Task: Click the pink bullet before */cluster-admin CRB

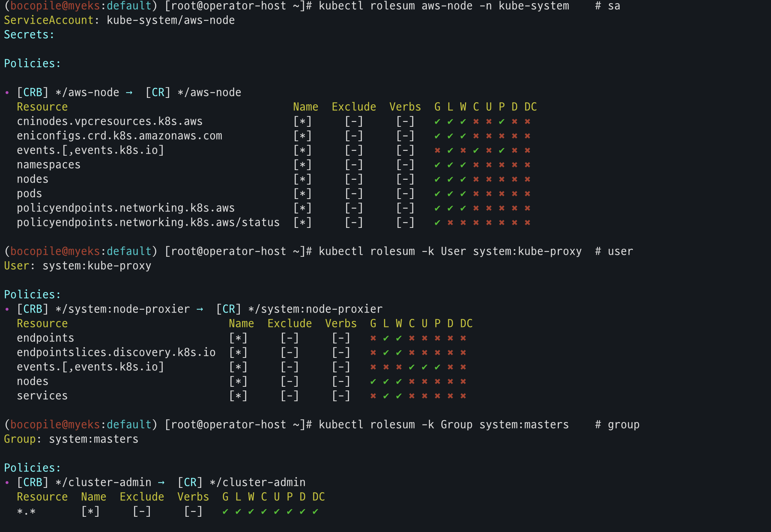Action: 7,483
